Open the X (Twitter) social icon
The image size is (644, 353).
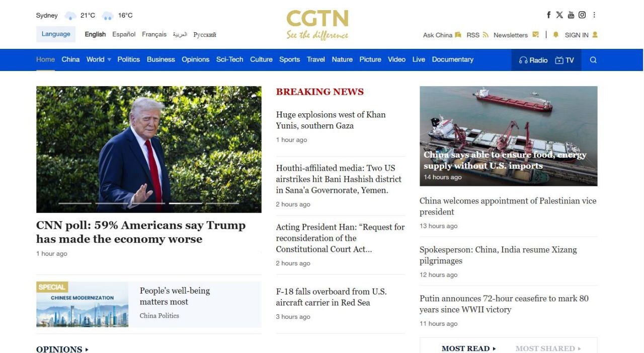pos(559,15)
